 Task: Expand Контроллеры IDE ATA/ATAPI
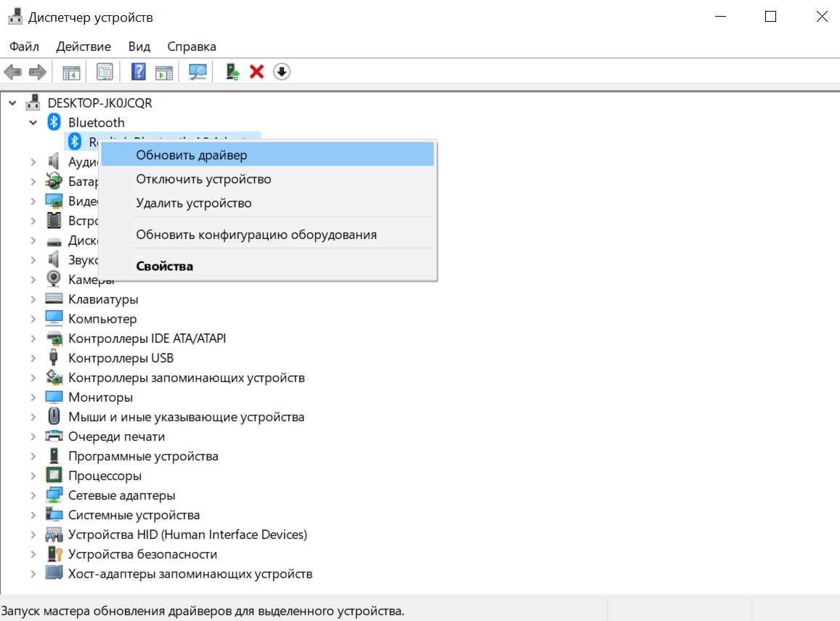pyautogui.click(x=33, y=338)
